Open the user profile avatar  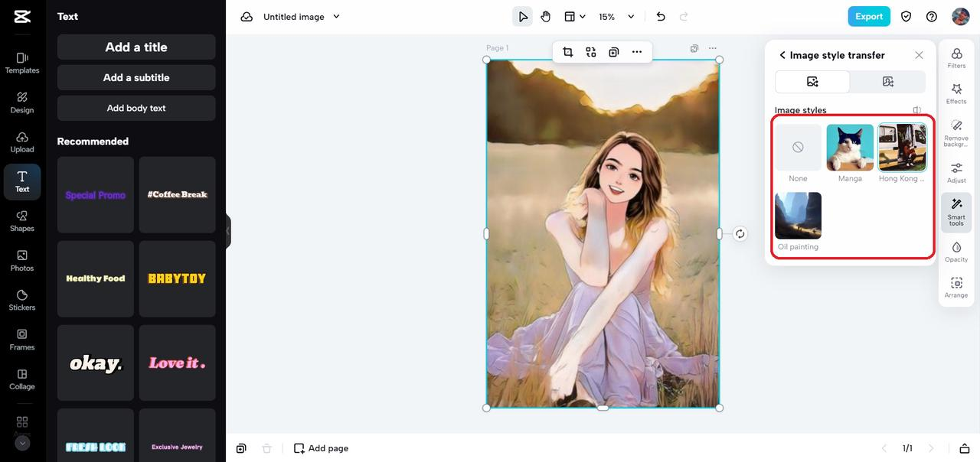pos(960,16)
